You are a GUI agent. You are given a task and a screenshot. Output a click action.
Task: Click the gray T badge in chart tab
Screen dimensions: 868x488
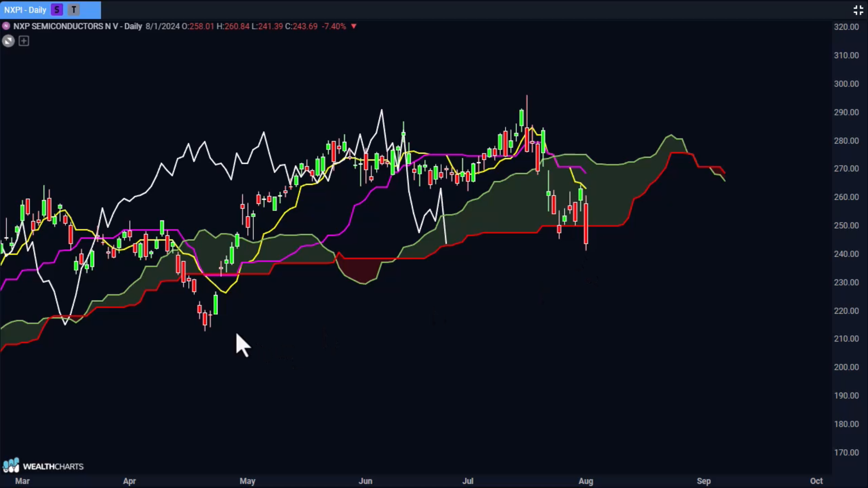click(x=74, y=9)
